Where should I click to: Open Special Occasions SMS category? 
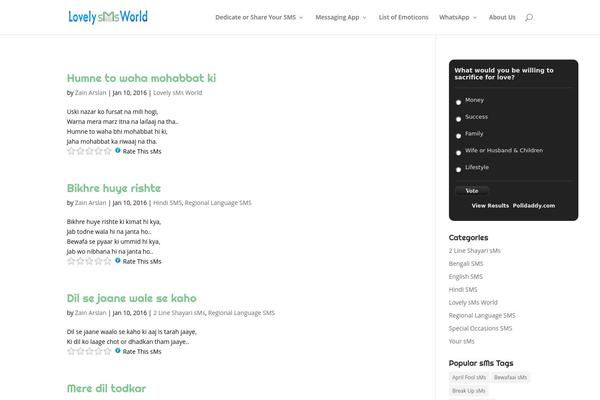(480, 328)
